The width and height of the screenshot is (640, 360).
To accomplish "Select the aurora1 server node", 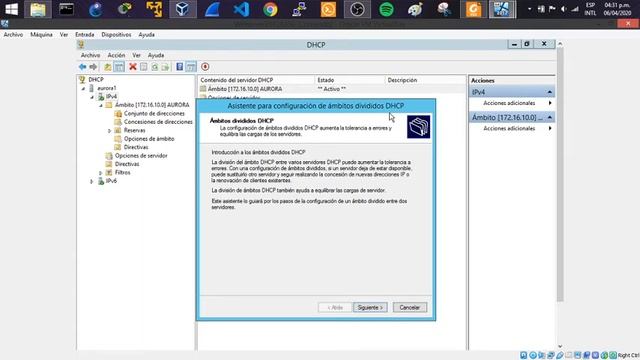I will [107, 88].
